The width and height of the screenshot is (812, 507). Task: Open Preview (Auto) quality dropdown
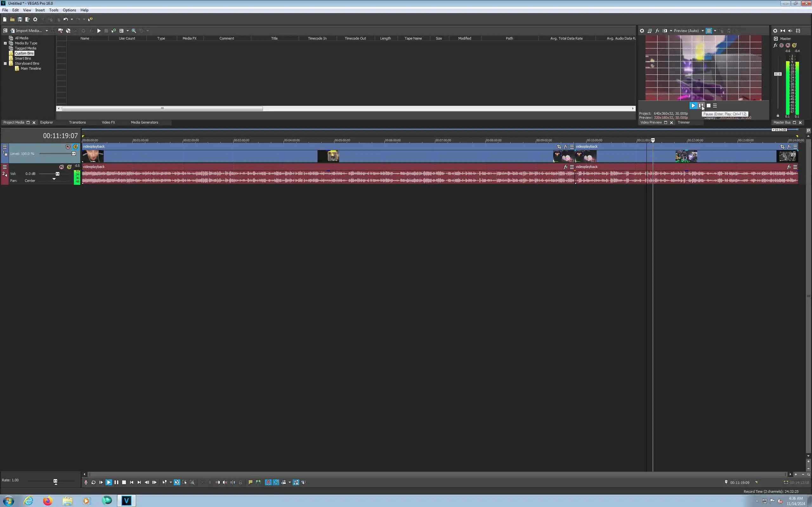tap(703, 30)
